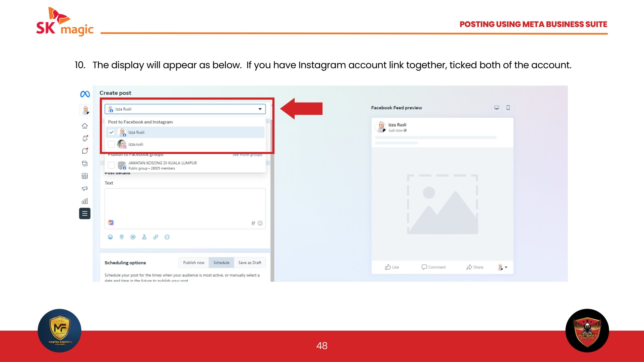
Task: Expand the profile switcher beside Share
Action: click(x=506, y=267)
